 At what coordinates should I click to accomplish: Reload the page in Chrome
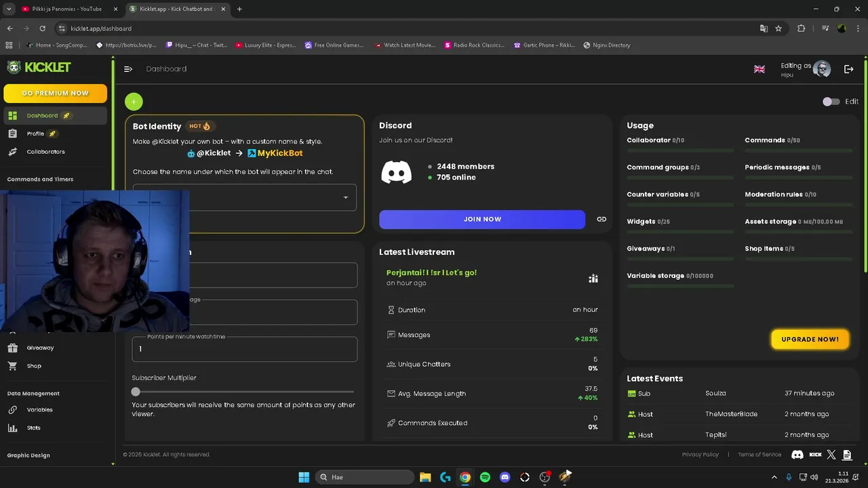tap(42, 28)
